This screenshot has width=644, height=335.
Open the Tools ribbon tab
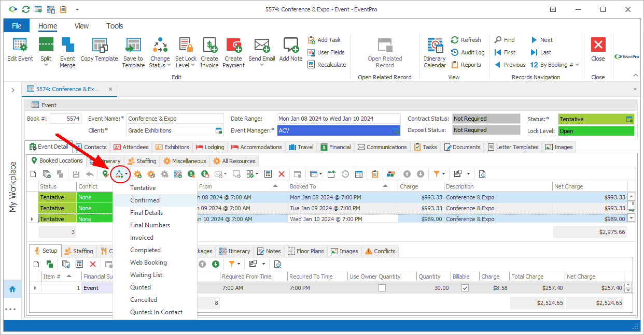[x=115, y=26]
